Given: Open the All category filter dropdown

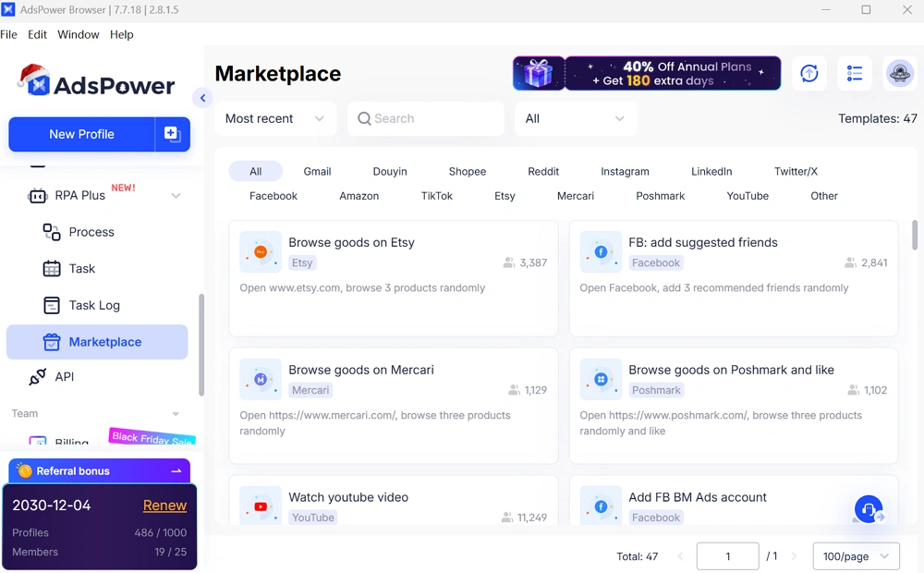Looking at the screenshot, I should tap(575, 118).
